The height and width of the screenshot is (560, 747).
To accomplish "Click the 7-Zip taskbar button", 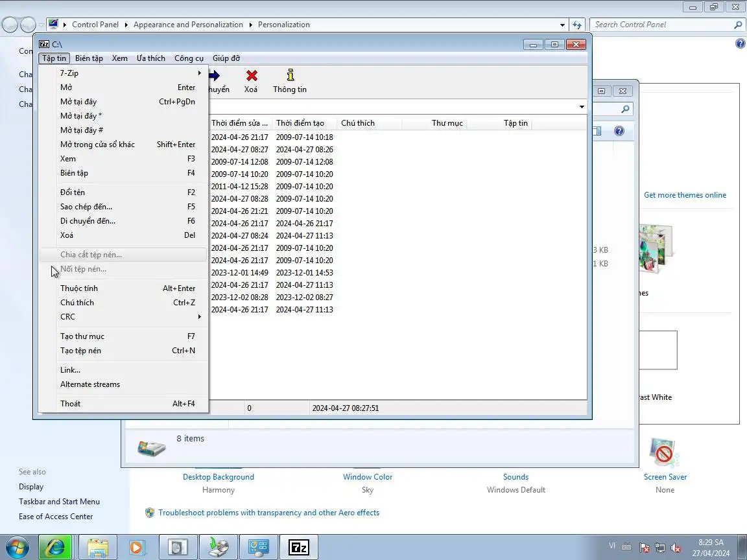I will (x=299, y=547).
